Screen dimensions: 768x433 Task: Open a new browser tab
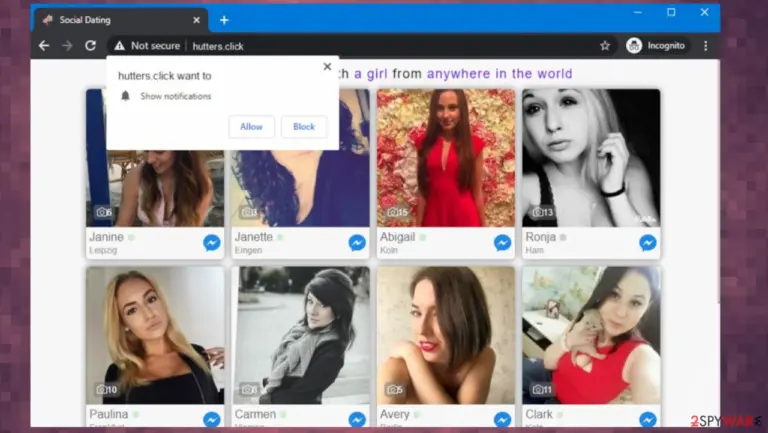click(x=224, y=20)
